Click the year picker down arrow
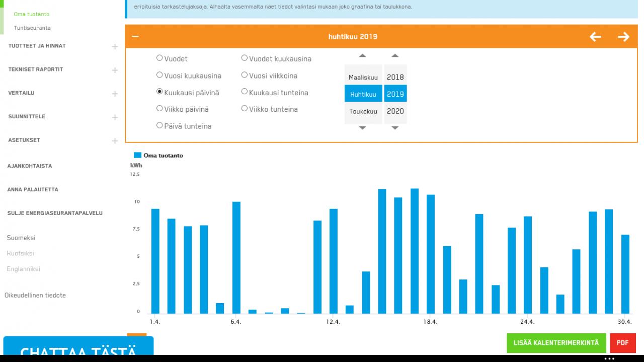 tap(395, 128)
